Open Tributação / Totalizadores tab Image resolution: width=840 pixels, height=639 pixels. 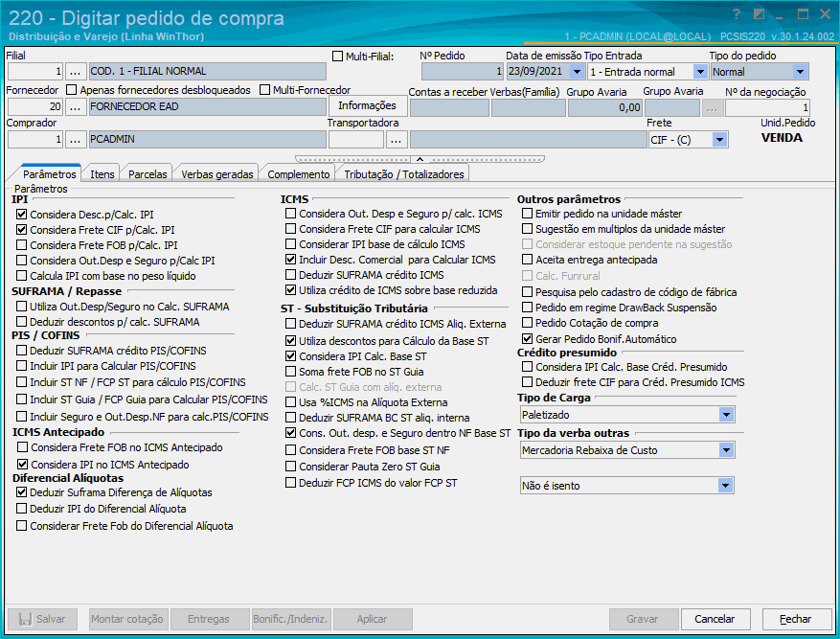click(404, 174)
